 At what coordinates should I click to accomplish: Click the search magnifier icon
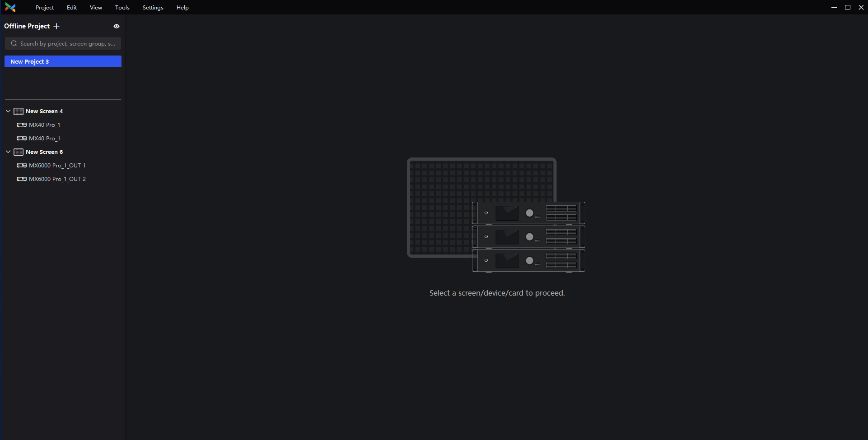pyautogui.click(x=14, y=43)
